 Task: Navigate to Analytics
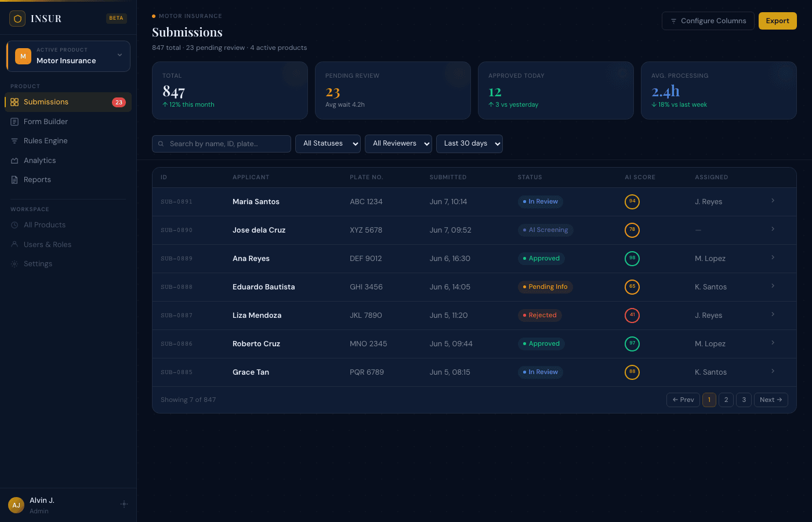[68, 161]
